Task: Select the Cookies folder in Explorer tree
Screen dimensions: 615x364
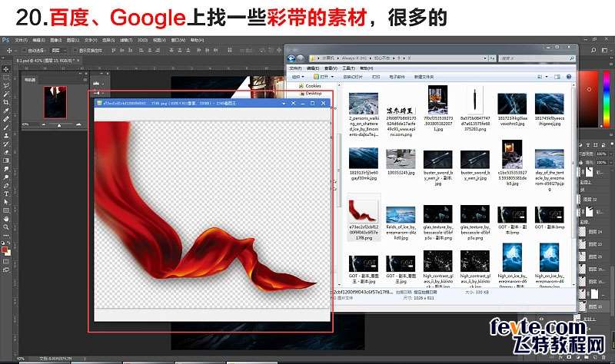Action: coord(313,86)
